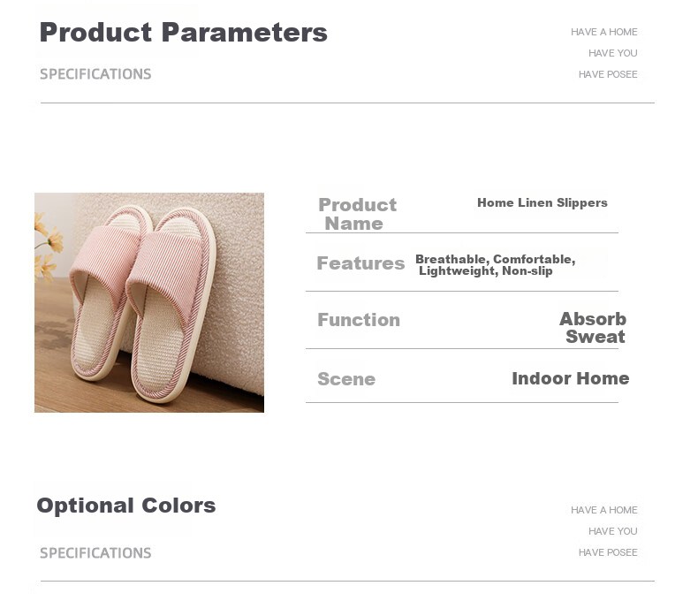Click the Product Name label

pos(357,214)
